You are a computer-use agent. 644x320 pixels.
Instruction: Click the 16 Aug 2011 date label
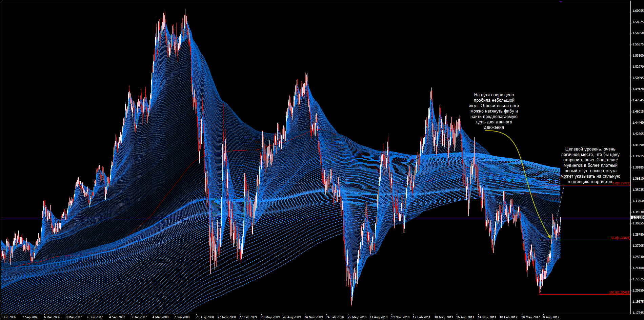(x=465, y=317)
